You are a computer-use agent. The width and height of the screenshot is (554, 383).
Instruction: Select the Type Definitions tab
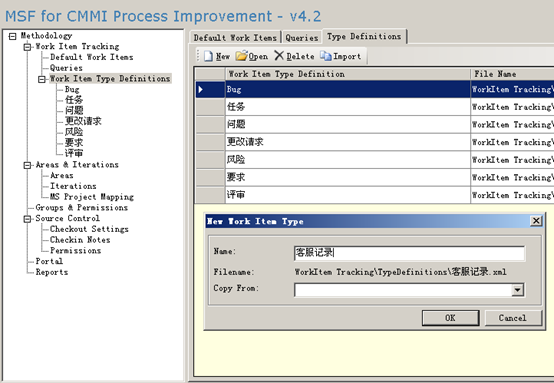point(364,36)
